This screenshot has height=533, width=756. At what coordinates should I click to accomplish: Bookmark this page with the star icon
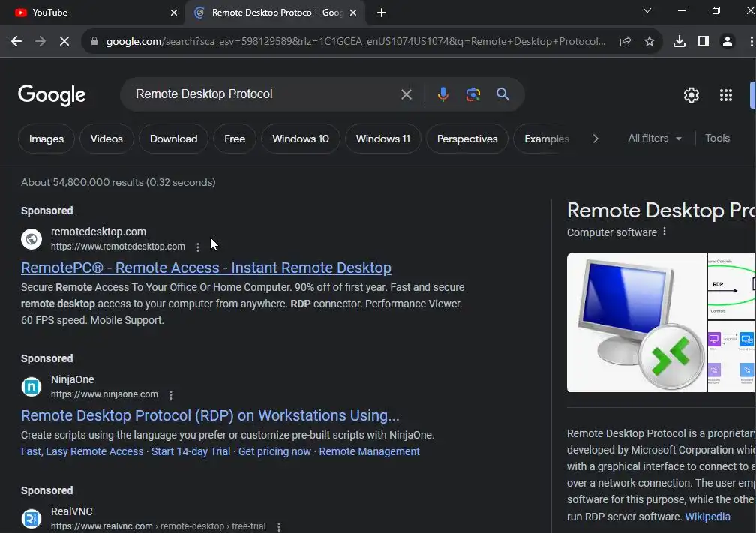[x=649, y=41]
